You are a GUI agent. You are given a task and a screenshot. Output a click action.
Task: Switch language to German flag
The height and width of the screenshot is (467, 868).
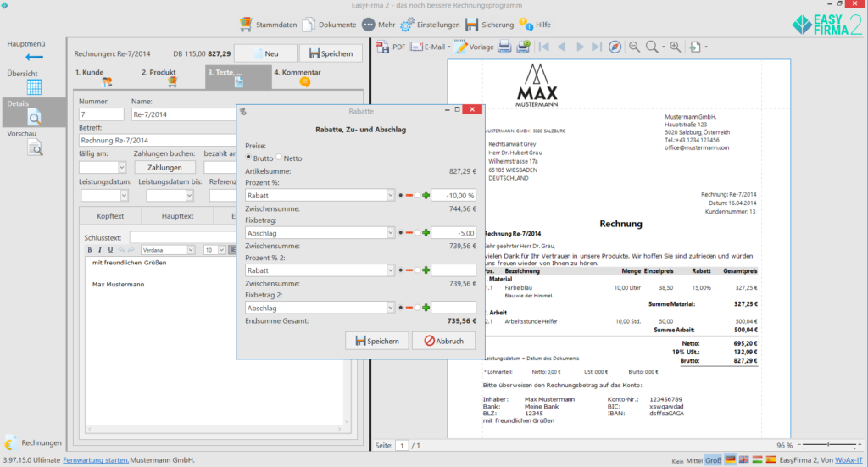coord(730,460)
